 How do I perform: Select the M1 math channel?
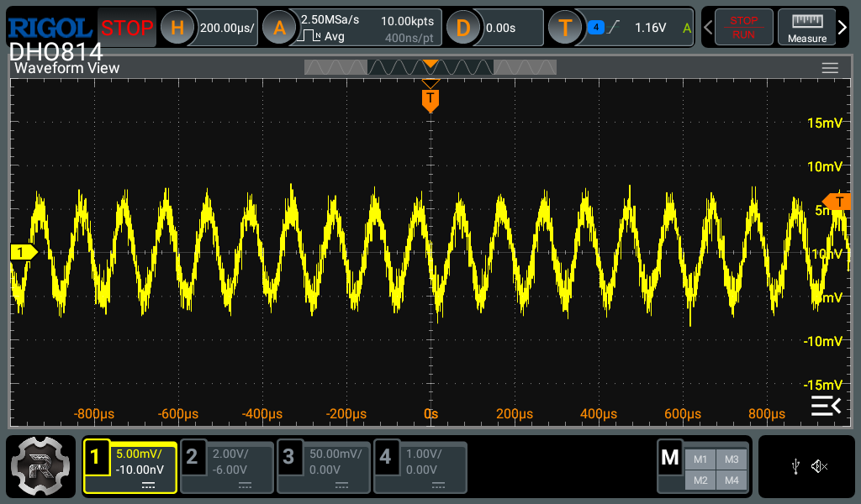700,459
